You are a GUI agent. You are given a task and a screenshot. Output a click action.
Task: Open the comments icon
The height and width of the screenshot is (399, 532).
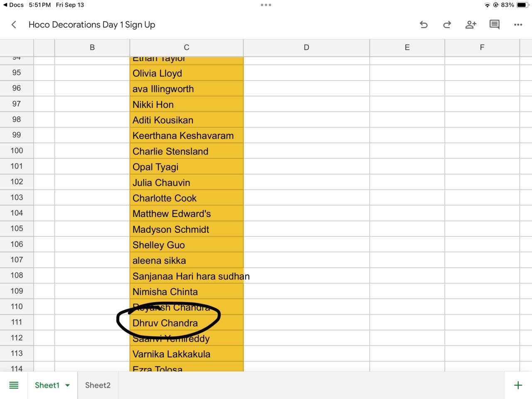[494, 25]
